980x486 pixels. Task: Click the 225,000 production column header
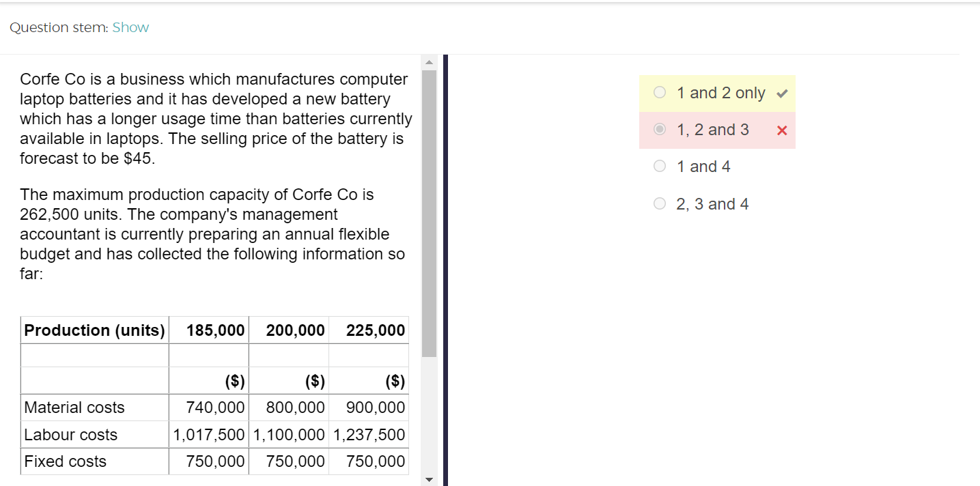[375, 330]
